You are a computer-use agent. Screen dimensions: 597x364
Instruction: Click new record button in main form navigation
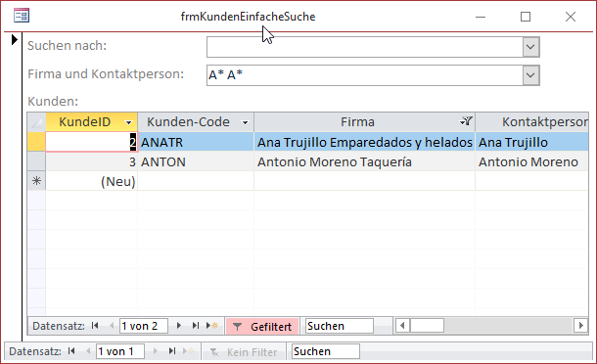pyautogui.click(x=189, y=351)
